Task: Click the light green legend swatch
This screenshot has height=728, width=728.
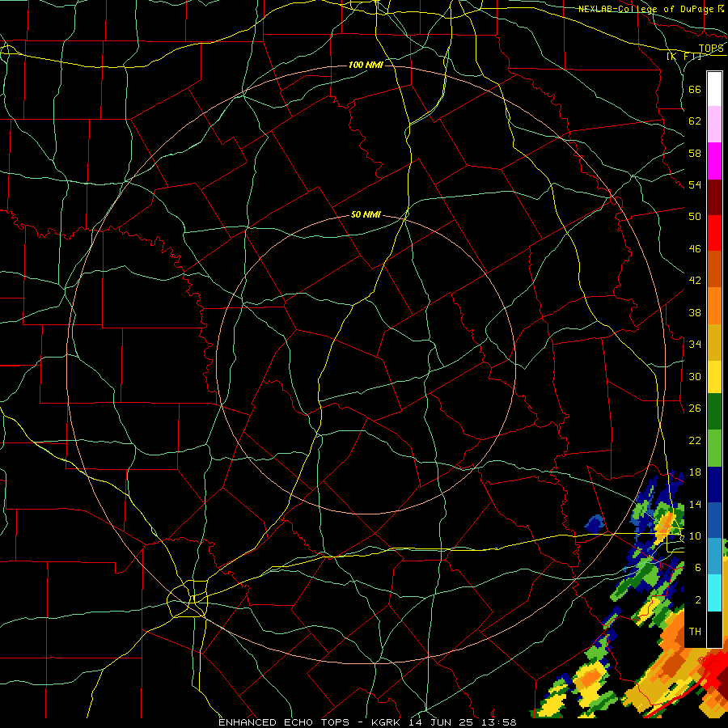Action: (x=714, y=448)
